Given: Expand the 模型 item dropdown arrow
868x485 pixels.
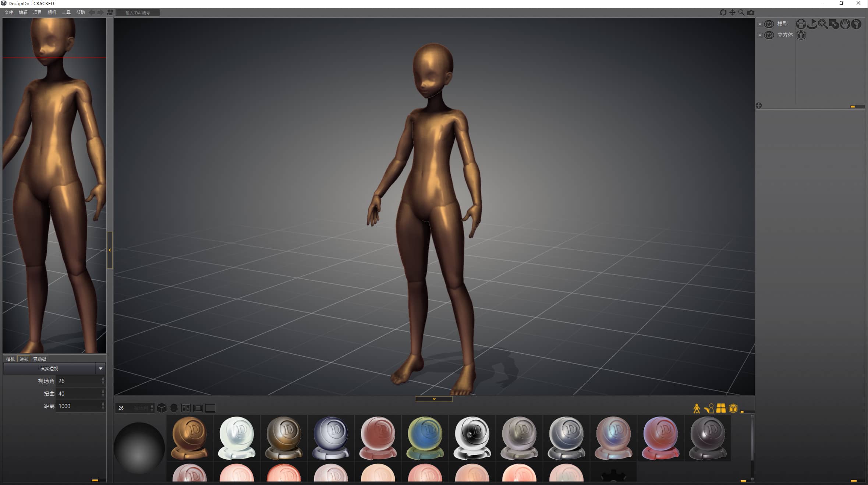Looking at the screenshot, I should pyautogui.click(x=760, y=24).
